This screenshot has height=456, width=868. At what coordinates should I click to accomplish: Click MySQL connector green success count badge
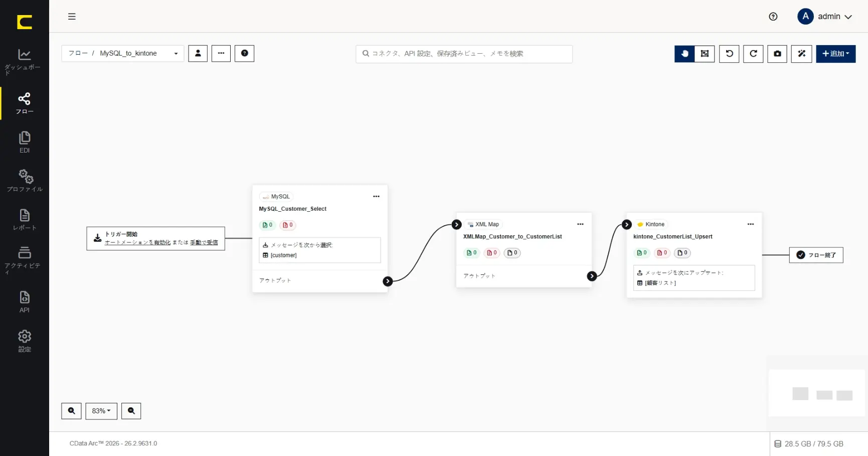268,225
